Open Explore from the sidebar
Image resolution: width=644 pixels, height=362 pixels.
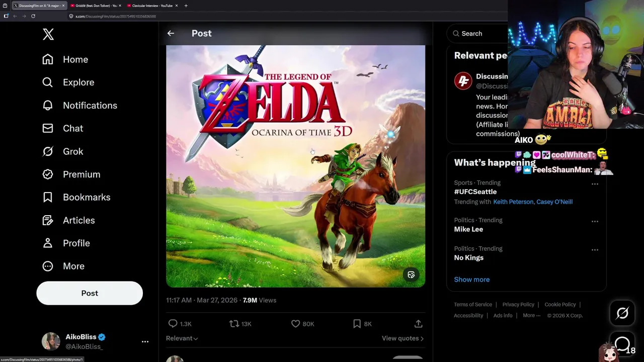tap(68, 82)
